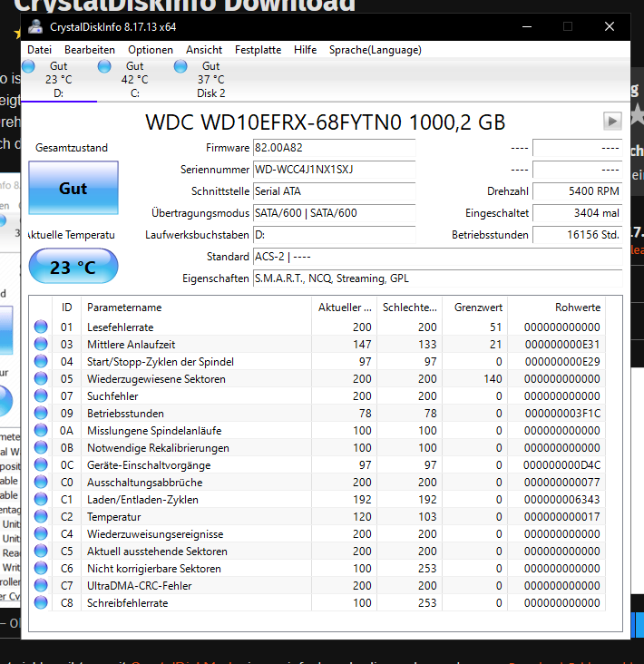The image size is (644, 664).
Task: Open the Festplatte menu
Action: click(258, 50)
